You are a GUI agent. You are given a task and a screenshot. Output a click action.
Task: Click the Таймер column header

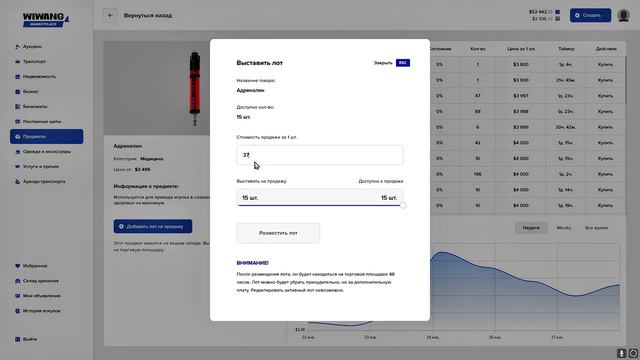tap(566, 49)
